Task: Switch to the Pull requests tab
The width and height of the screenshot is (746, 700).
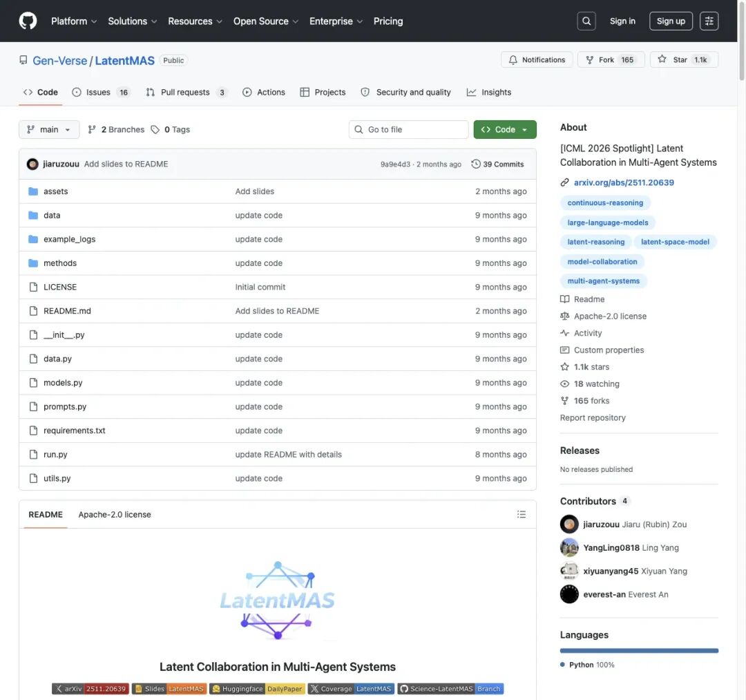Action: click(186, 93)
